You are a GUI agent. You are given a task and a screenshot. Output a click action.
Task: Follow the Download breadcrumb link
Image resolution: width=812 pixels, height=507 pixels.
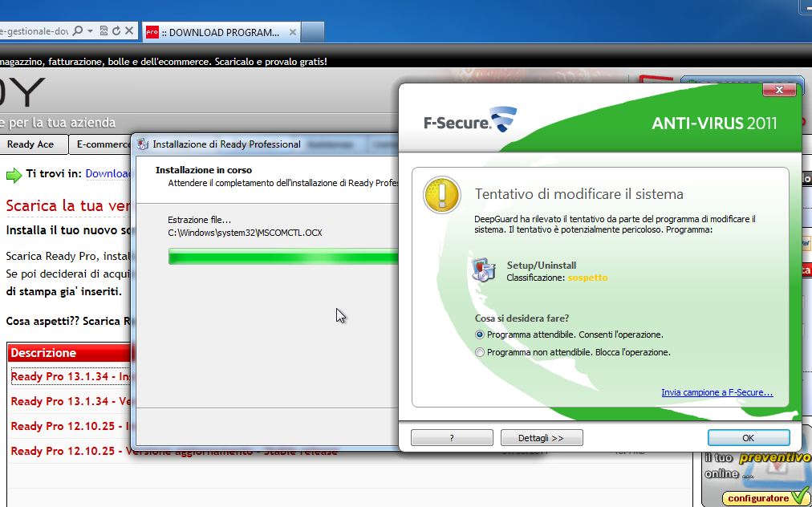click(108, 173)
